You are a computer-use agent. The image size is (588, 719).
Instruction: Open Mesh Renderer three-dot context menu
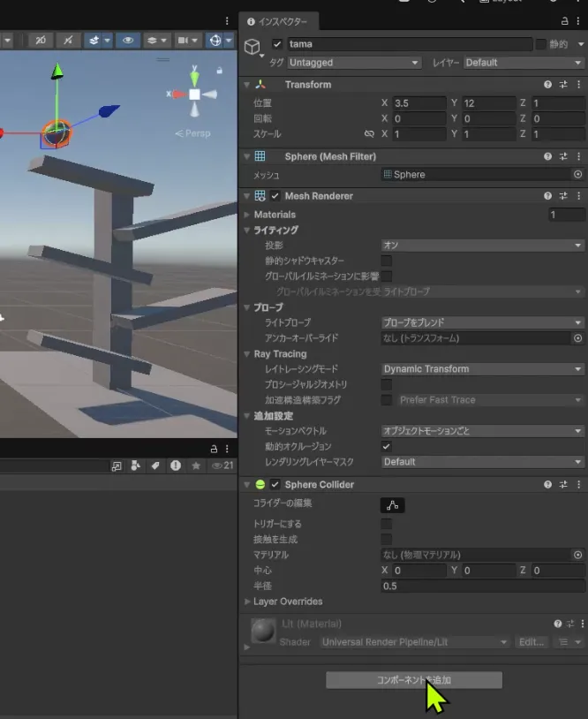[x=578, y=196]
